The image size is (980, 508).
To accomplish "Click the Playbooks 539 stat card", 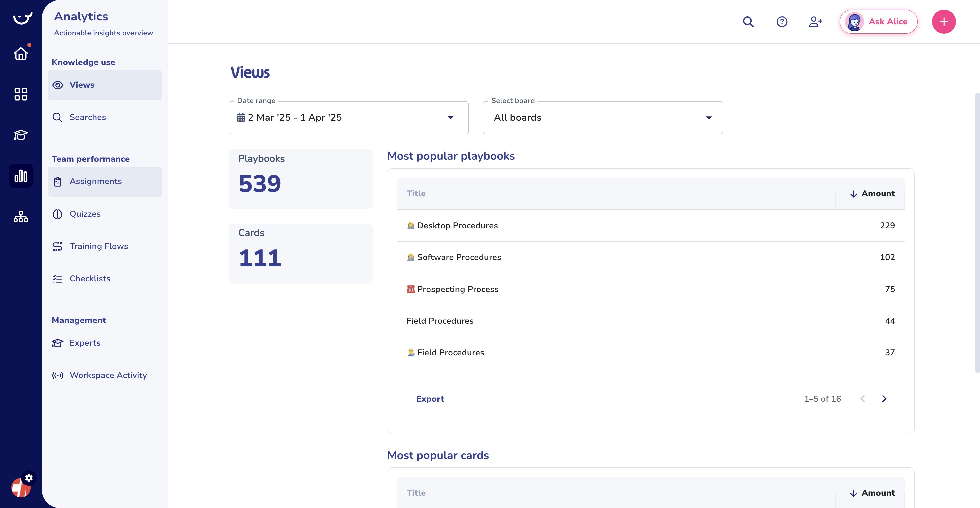I will [301, 179].
